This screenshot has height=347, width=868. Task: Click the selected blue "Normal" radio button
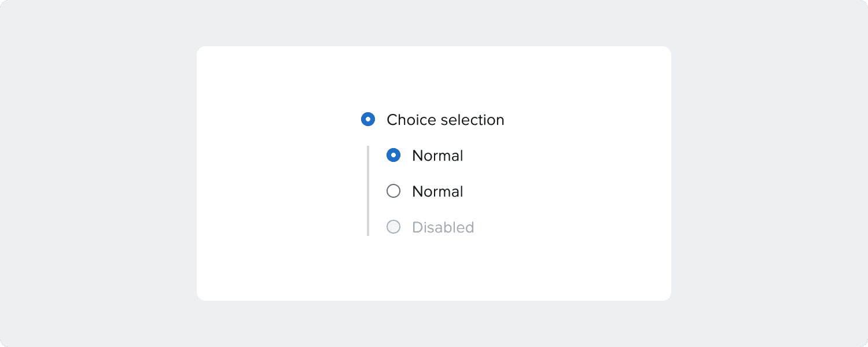[x=393, y=156]
